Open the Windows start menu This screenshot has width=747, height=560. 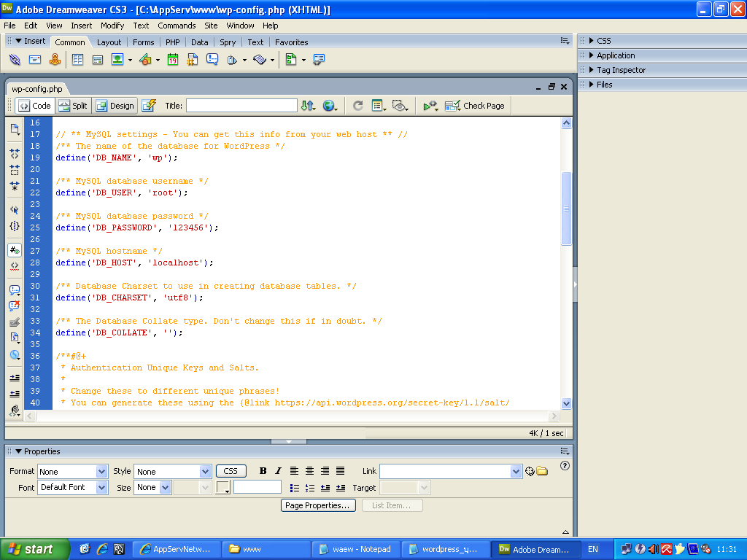coord(35,549)
